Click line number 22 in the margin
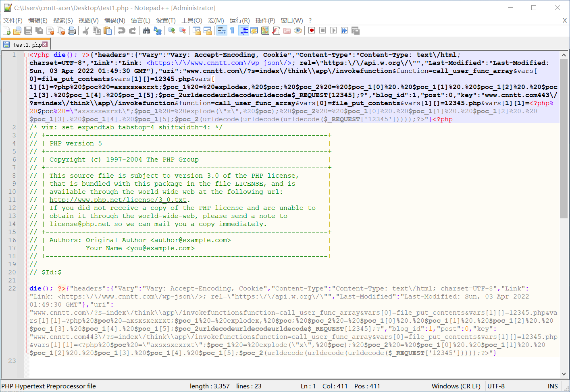 point(12,288)
